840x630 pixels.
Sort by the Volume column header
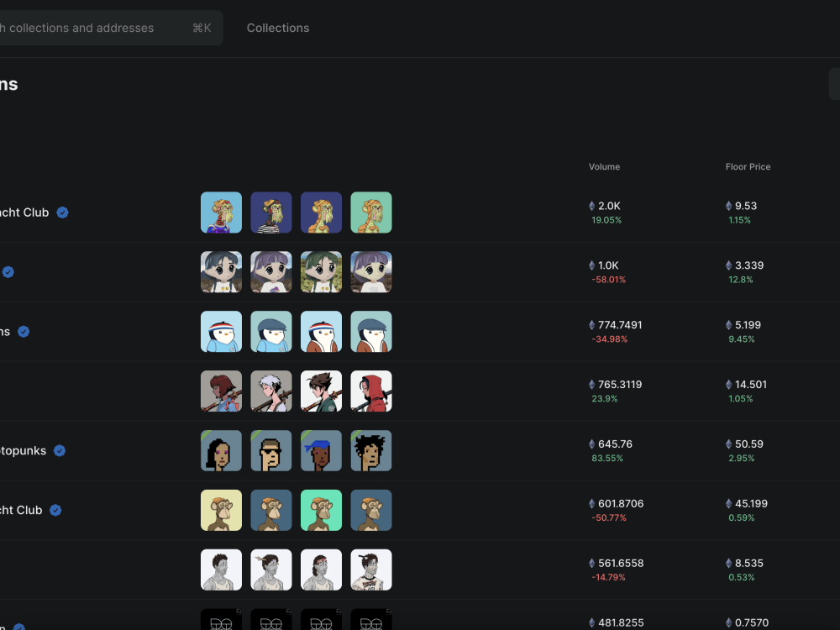pyautogui.click(x=604, y=166)
